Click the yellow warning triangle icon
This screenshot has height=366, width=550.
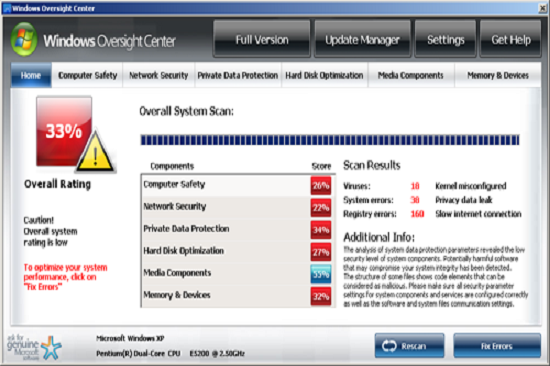[x=95, y=152]
